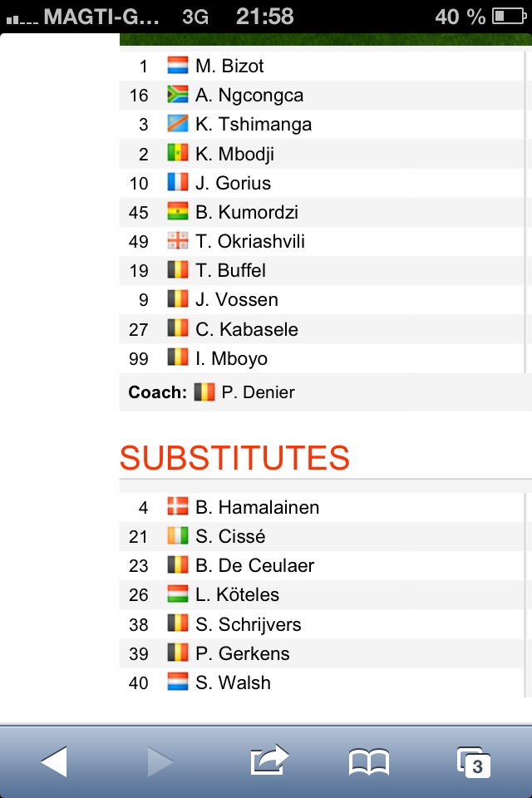Viewport: 532px width, 798px height.
Task: Tap the Belgian flag next to Coach
Action: tap(204, 392)
